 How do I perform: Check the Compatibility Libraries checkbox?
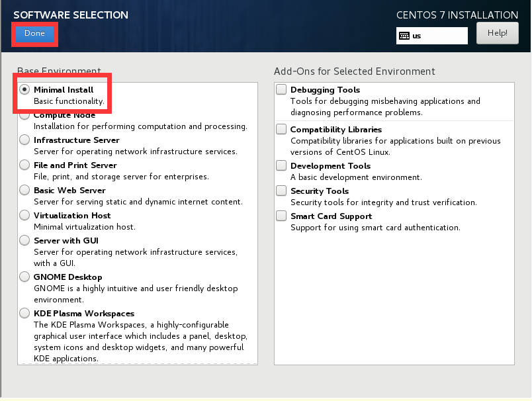[282, 130]
